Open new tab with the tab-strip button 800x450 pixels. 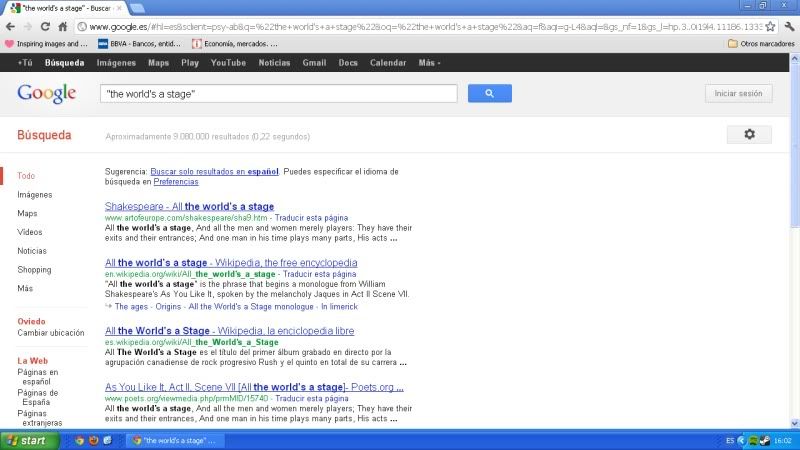137,8
